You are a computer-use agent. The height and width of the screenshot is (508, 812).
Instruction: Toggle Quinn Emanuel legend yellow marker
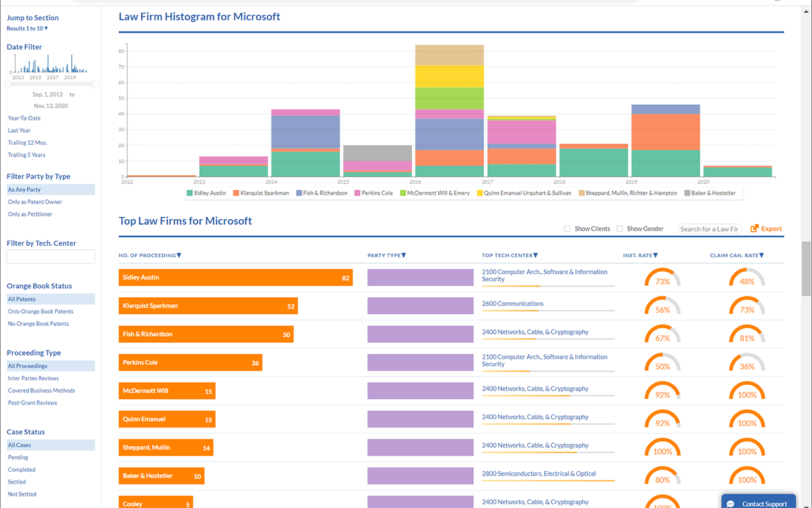point(480,193)
